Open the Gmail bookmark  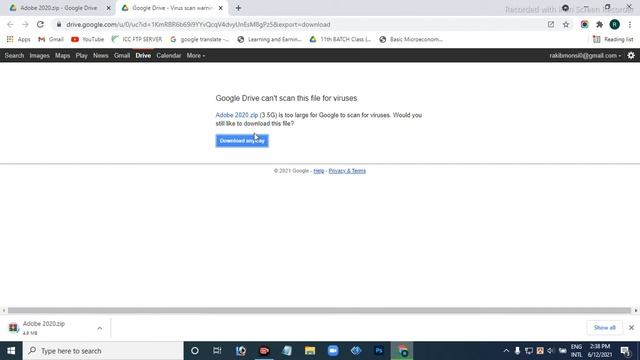click(x=51, y=39)
